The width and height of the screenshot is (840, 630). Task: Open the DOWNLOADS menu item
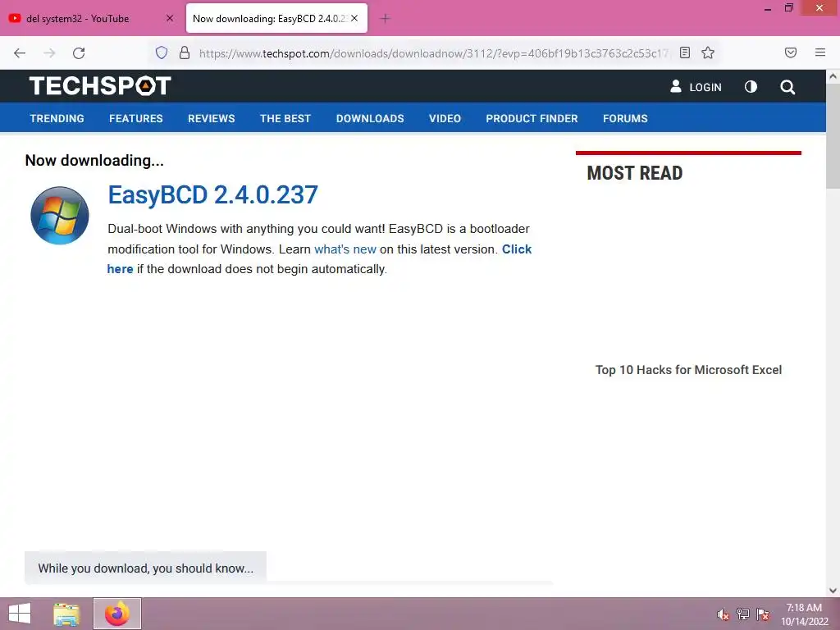[370, 118]
